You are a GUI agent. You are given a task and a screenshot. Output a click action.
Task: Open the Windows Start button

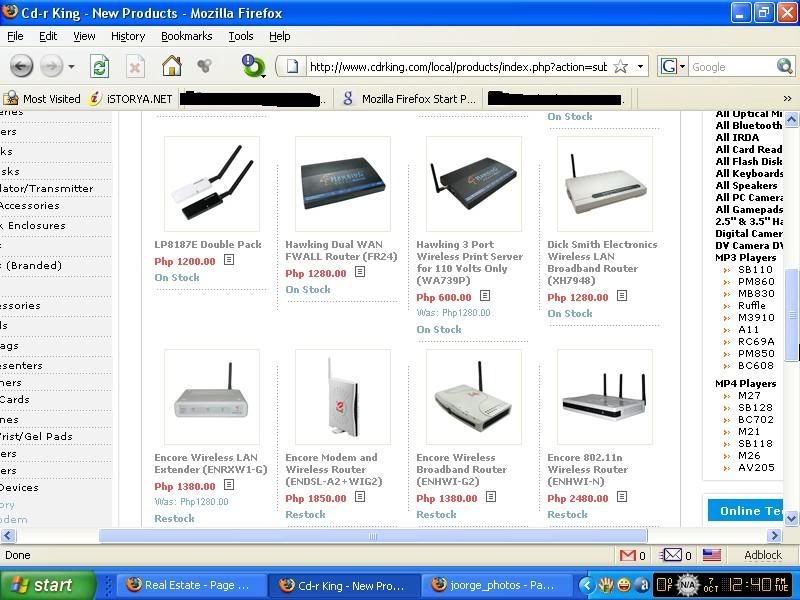tap(47, 585)
